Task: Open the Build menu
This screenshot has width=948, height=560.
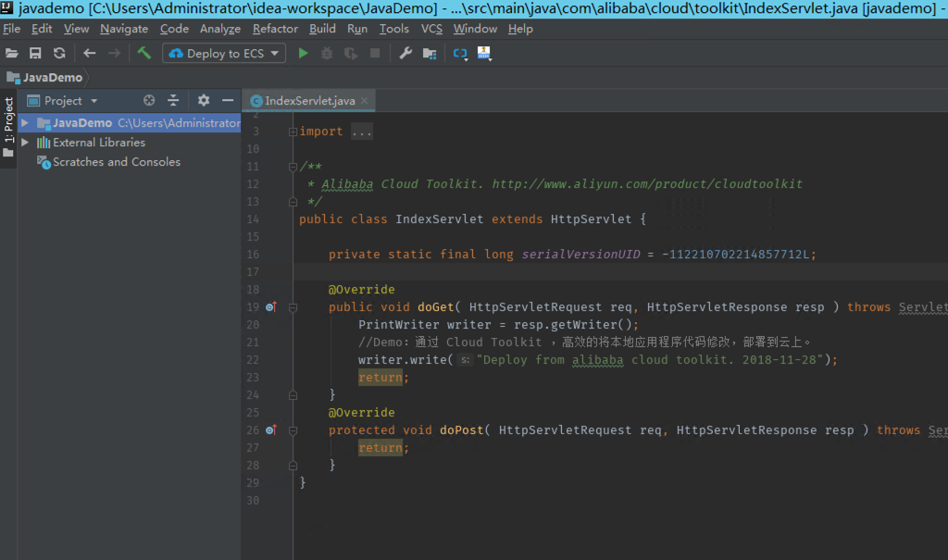Action: tap(322, 29)
